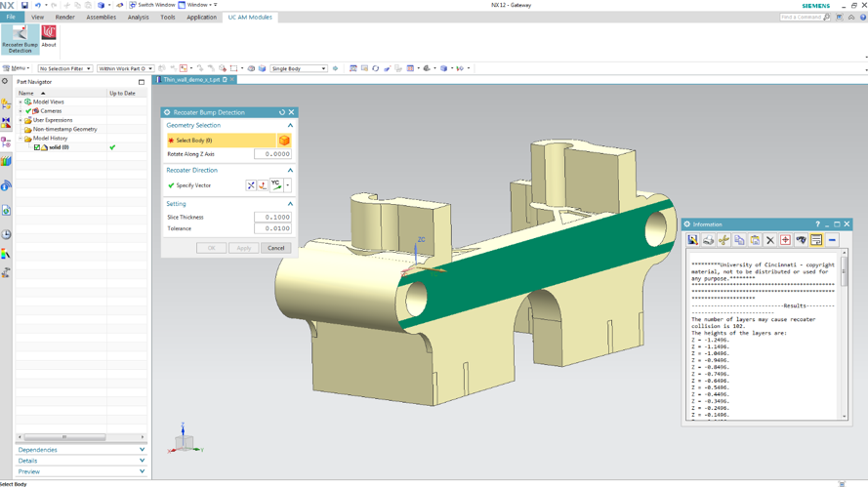Click the blue minus icon in Information toolbar

(x=832, y=240)
